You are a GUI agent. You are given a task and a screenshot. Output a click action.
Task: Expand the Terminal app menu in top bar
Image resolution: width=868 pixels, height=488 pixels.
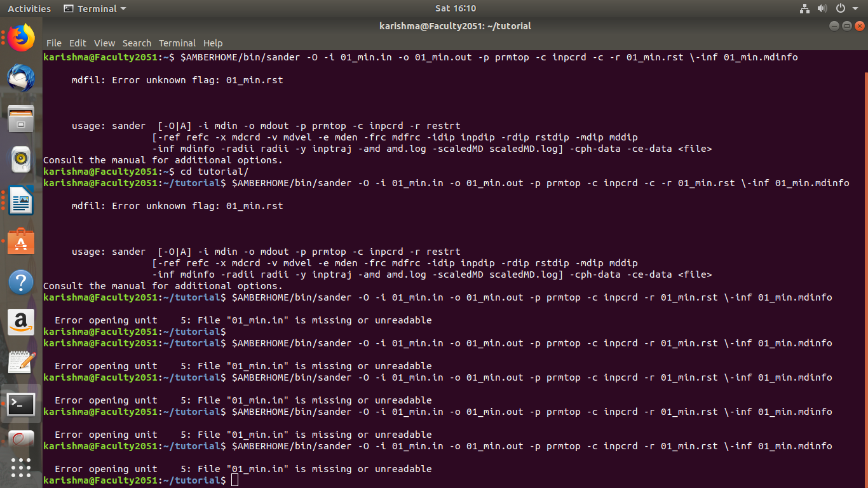tap(95, 9)
